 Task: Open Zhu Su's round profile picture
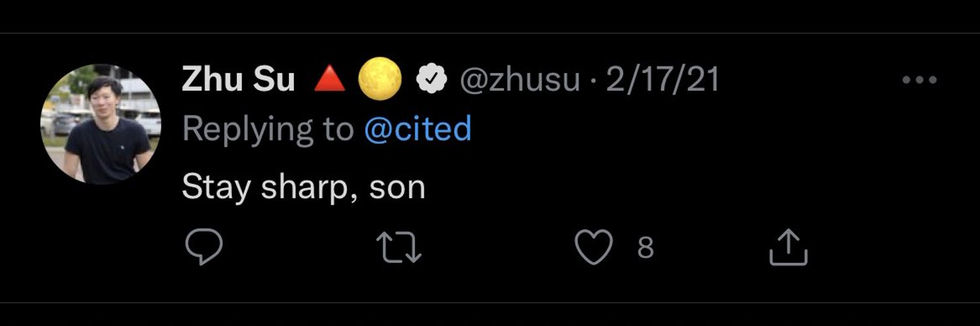(101, 124)
